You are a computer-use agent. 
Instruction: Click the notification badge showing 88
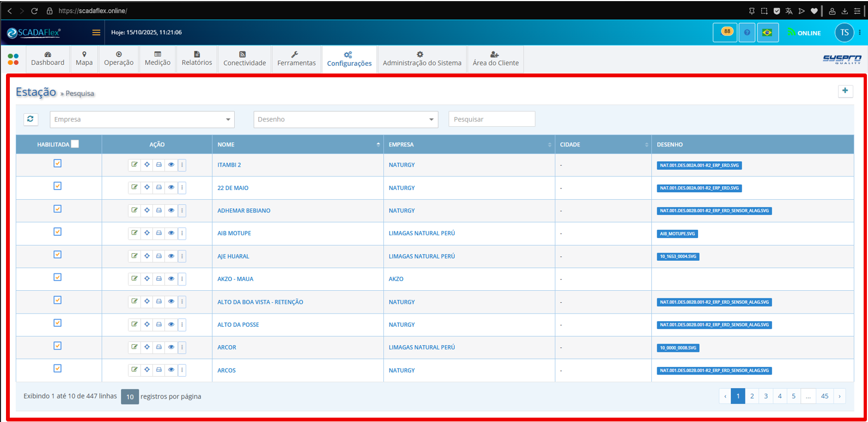(726, 32)
